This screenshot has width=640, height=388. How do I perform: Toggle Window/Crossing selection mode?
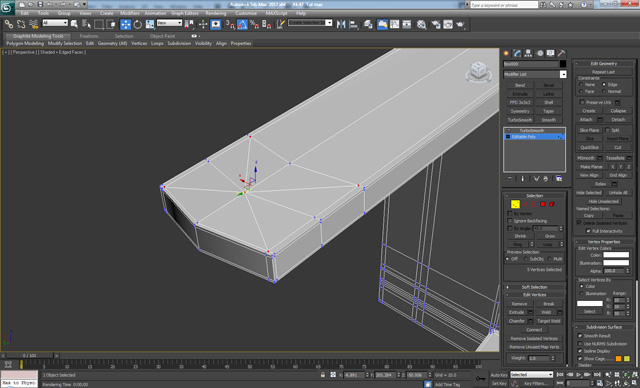pyautogui.click(x=111, y=24)
